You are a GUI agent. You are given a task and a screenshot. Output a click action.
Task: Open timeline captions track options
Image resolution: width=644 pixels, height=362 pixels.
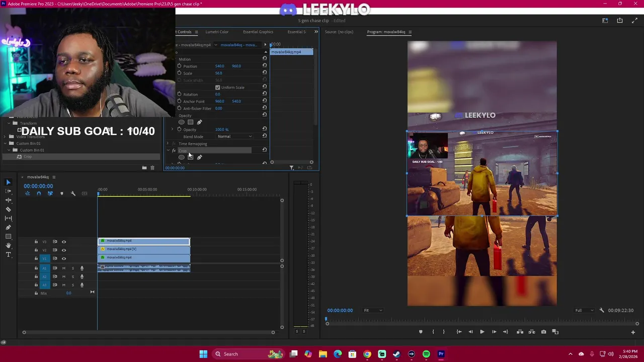click(85, 194)
